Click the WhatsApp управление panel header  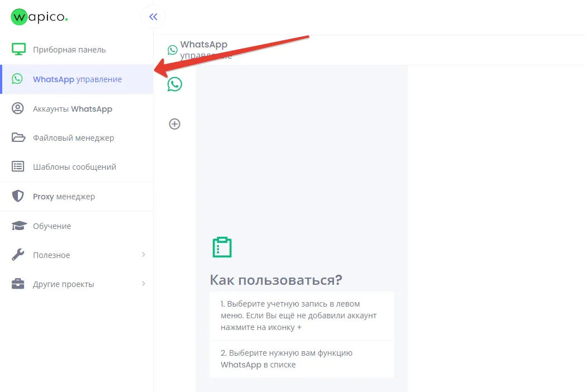pyautogui.click(x=203, y=49)
